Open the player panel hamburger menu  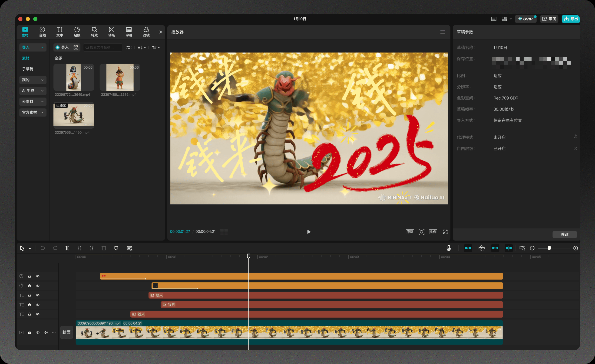(x=442, y=32)
